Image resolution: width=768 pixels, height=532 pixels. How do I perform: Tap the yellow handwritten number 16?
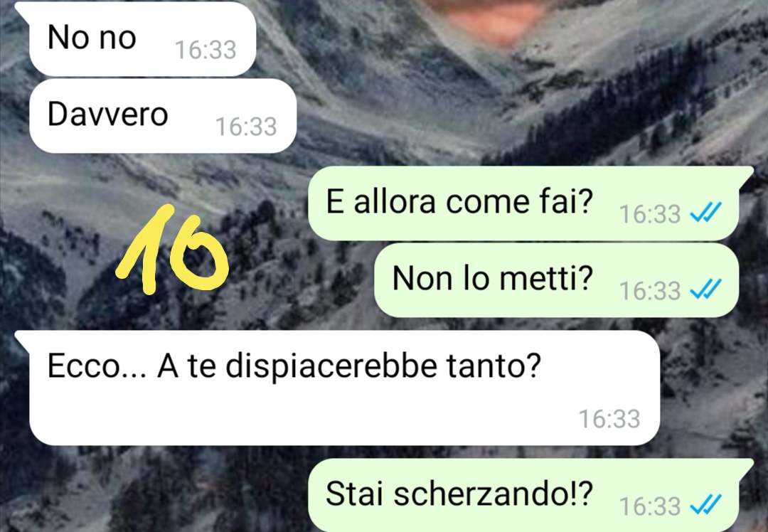(x=172, y=250)
